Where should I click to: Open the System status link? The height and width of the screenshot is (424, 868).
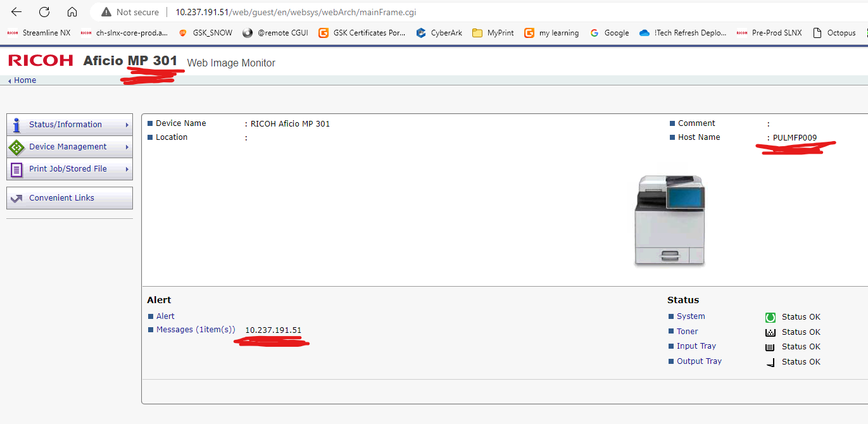[x=691, y=316]
